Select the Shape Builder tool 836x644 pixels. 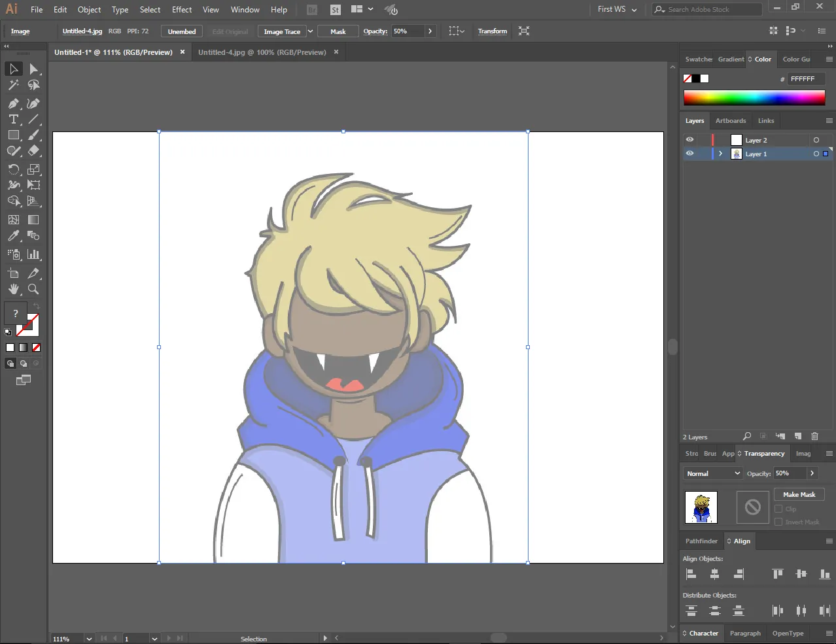(14, 201)
